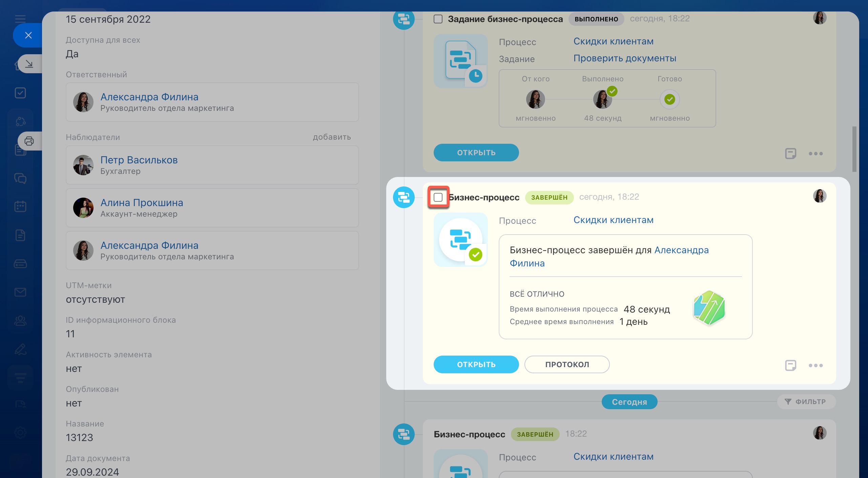Click the 'ЗАВЕРШЁН' badge on the ПРОТОКОЛ card
This screenshot has height=478, width=868.
(x=549, y=197)
